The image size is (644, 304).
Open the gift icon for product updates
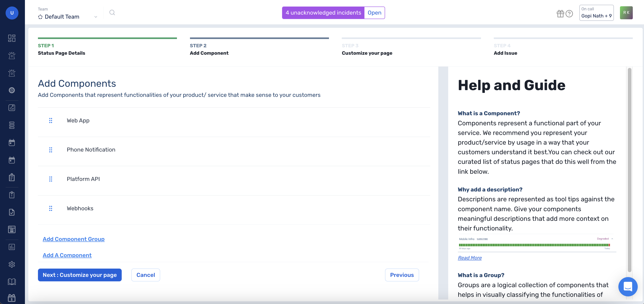[560, 14]
